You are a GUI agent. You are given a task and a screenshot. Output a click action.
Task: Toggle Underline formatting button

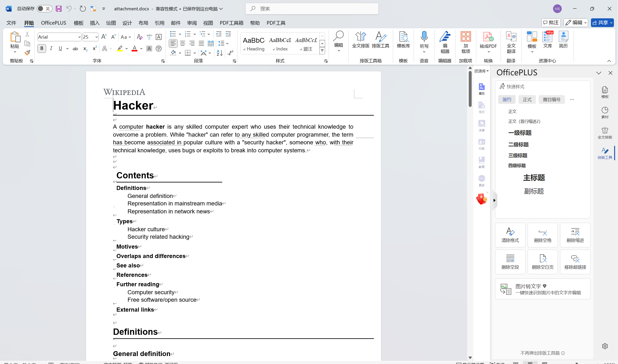click(60, 49)
